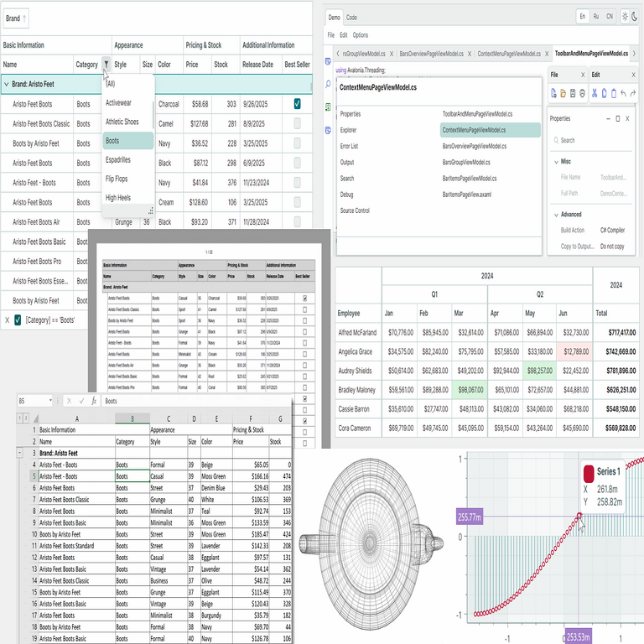Viewport: 644px width, 644px height.
Task: Switch to the Code tab
Action: [351, 18]
